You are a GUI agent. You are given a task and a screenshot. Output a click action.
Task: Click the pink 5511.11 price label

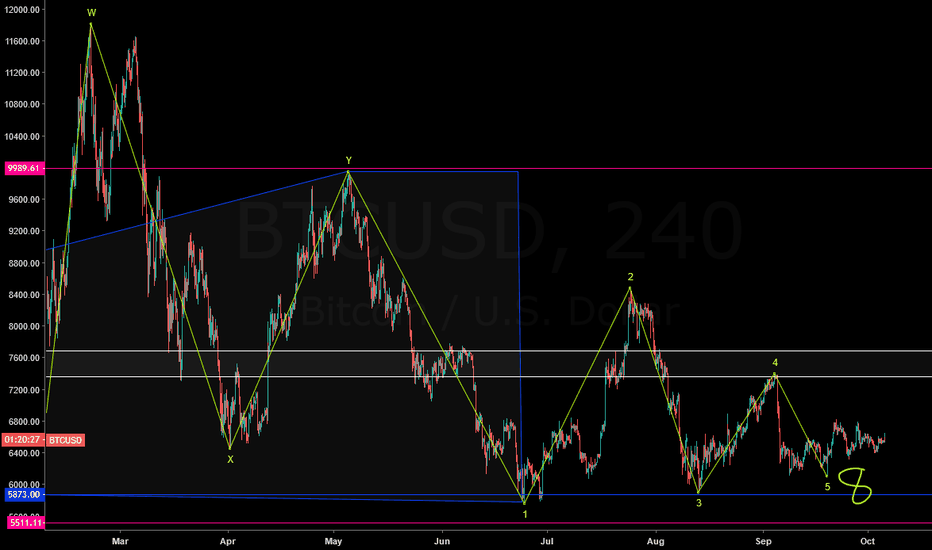[x=26, y=523]
